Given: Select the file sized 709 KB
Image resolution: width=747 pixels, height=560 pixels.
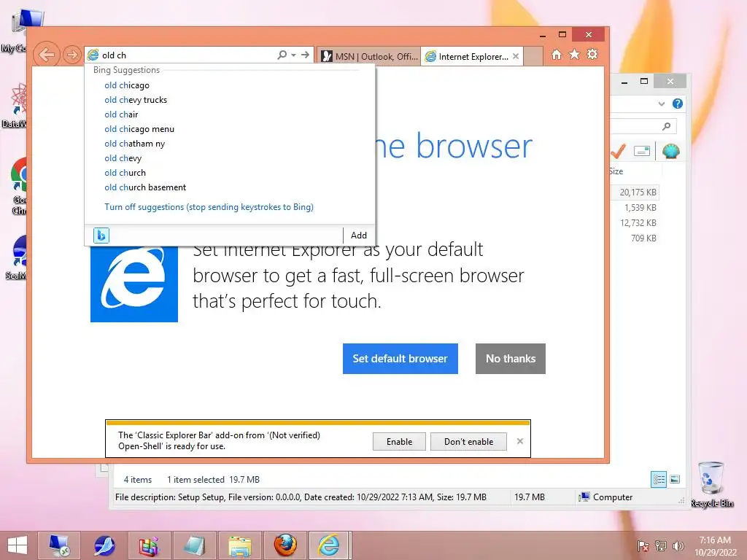Looking at the screenshot, I should click(x=643, y=238).
